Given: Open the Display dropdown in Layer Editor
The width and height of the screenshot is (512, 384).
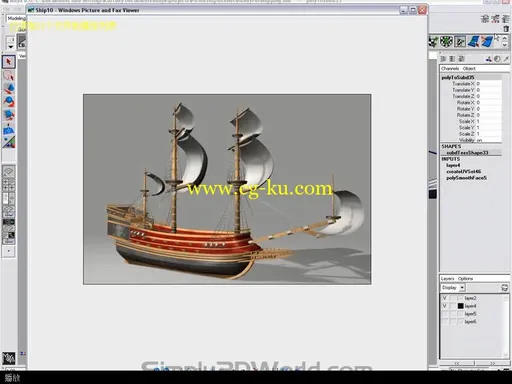Looking at the screenshot, I should click(453, 288).
